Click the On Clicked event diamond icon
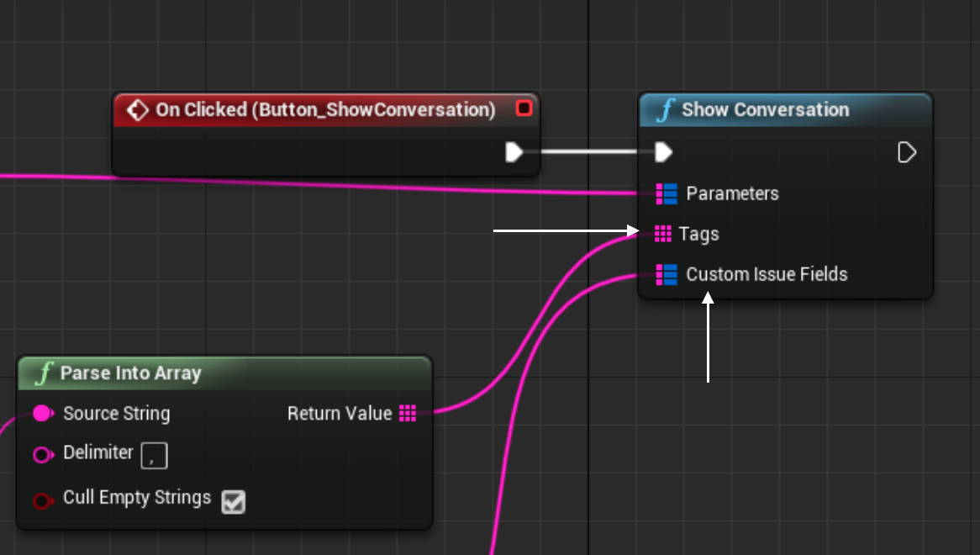 tap(137, 110)
